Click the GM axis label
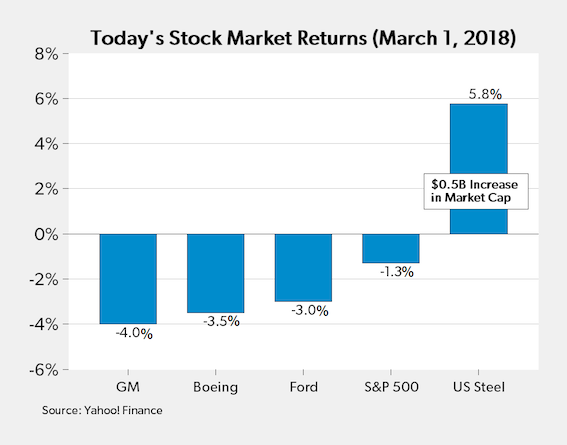The image size is (567, 445). 128,387
